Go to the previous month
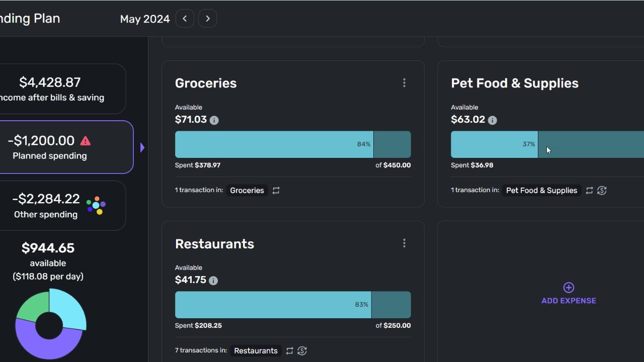The width and height of the screenshot is (644, 362). (185, 19)
